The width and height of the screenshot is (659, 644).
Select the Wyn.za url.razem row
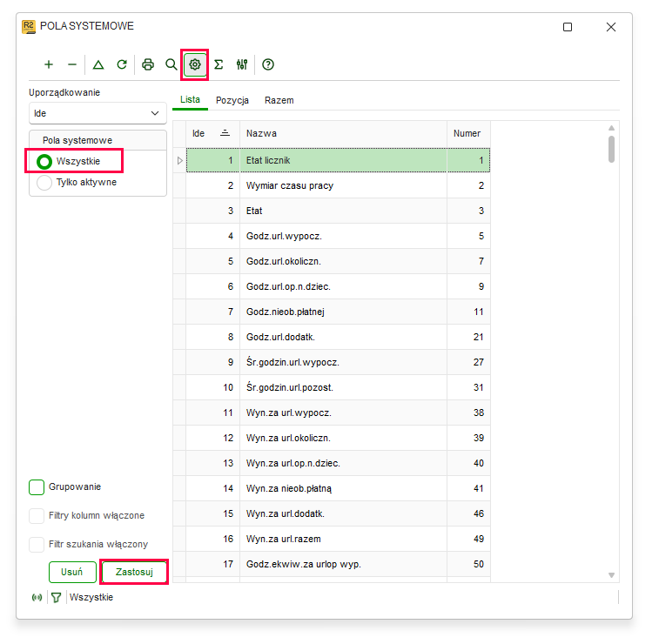click(x=338, y=539)
